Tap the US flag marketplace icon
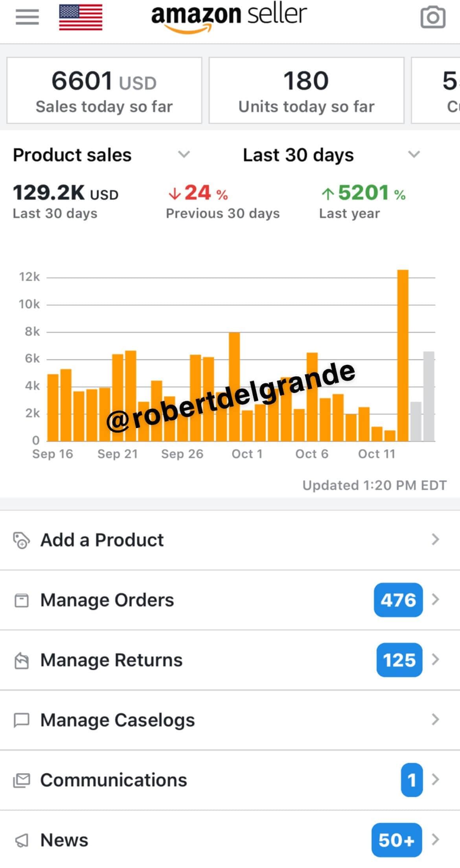Screen dimensions: 460x868 tap(81, 17)
